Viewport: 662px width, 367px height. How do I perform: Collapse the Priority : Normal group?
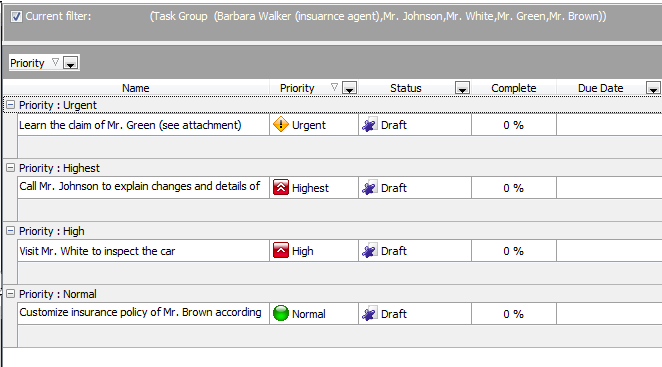click(x=11, y=294)
